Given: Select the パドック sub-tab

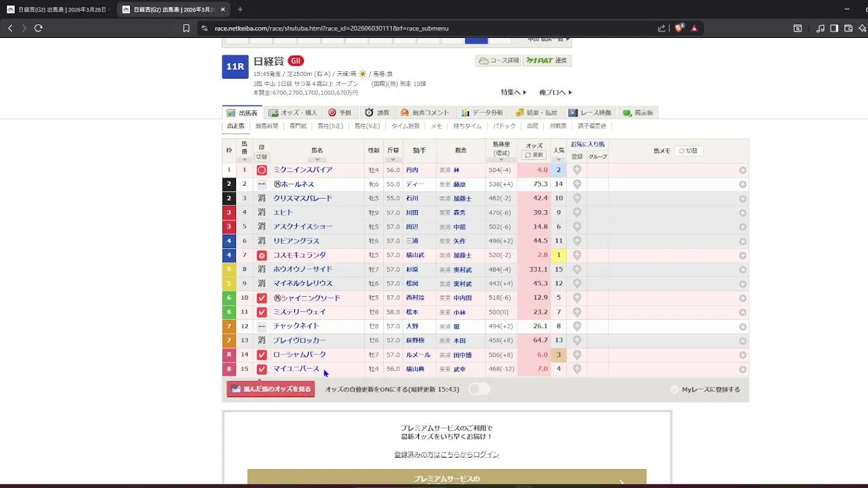Looking at the screenshot, I should tap(504, 126).
